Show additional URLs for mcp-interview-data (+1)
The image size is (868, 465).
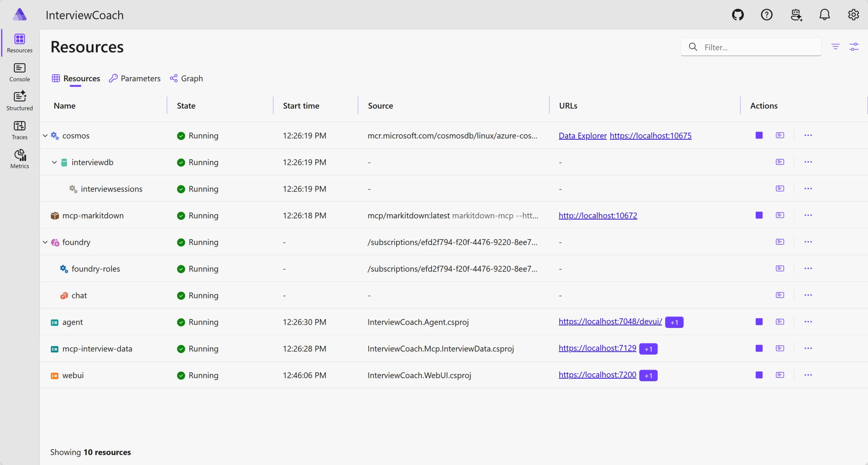tap(648, 349)
